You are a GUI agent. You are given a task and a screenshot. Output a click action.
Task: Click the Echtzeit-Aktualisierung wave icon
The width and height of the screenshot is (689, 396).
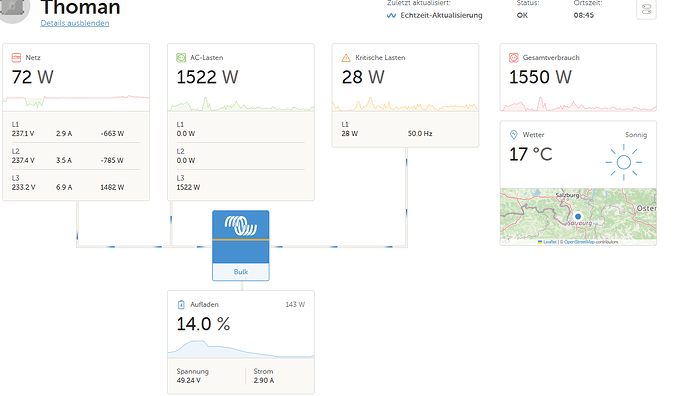(x=391, y=15)
